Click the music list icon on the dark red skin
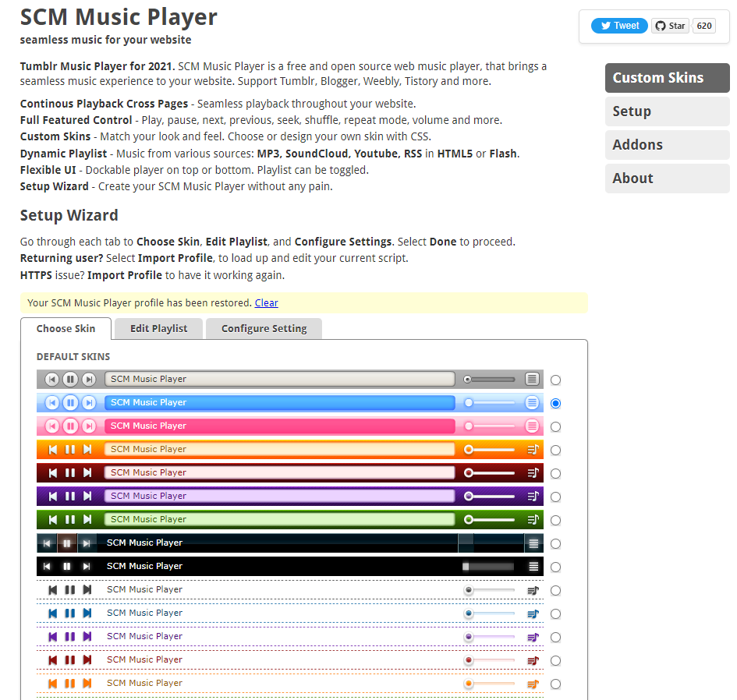737x700 pixels. [x=533, y=473]
